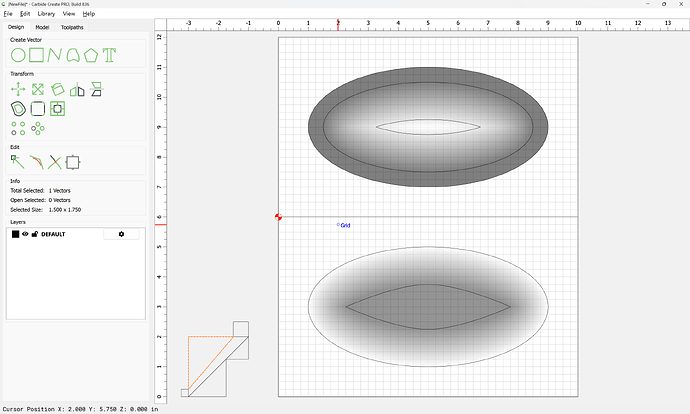690x414 pixels.
Task: Click the Scale/Resize transform tool
Action: pyautogui.click(x=37, y=89)
